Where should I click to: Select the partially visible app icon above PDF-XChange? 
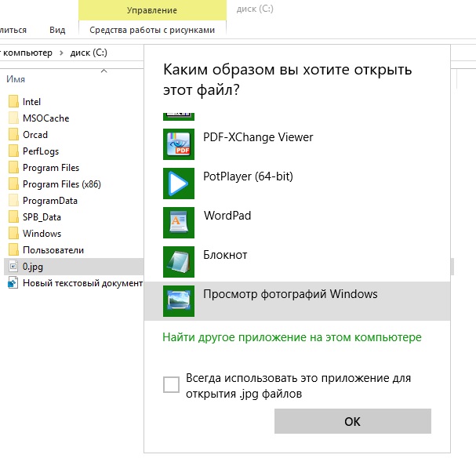coord(179,117)
